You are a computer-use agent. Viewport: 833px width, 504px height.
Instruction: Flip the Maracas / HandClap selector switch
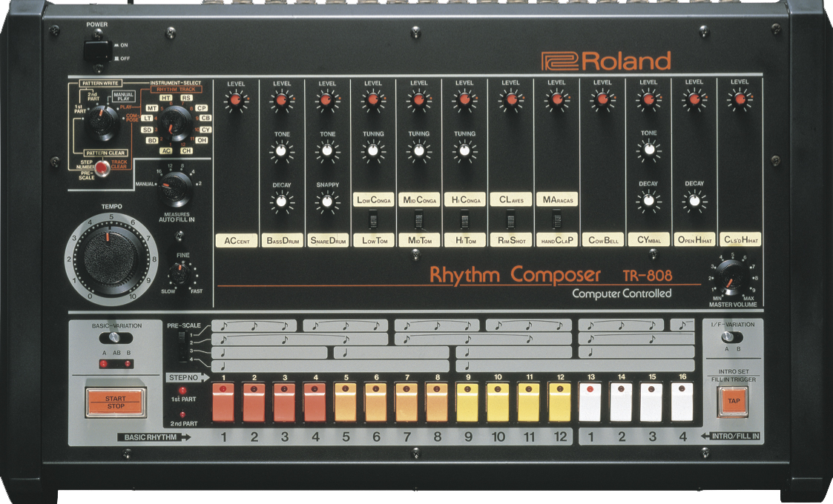pos(556,219)
